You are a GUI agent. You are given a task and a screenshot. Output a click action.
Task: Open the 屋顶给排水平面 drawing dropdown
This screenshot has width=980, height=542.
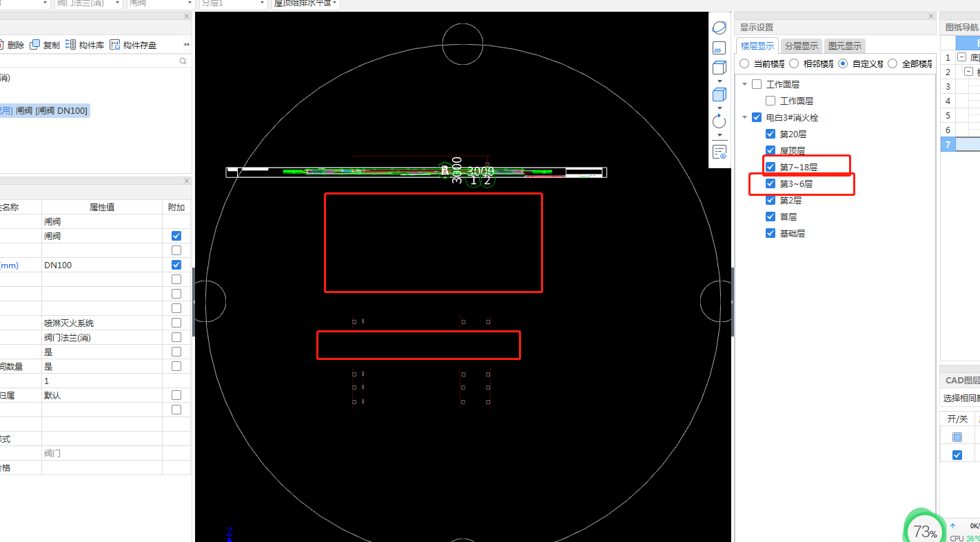click(305, 3)
